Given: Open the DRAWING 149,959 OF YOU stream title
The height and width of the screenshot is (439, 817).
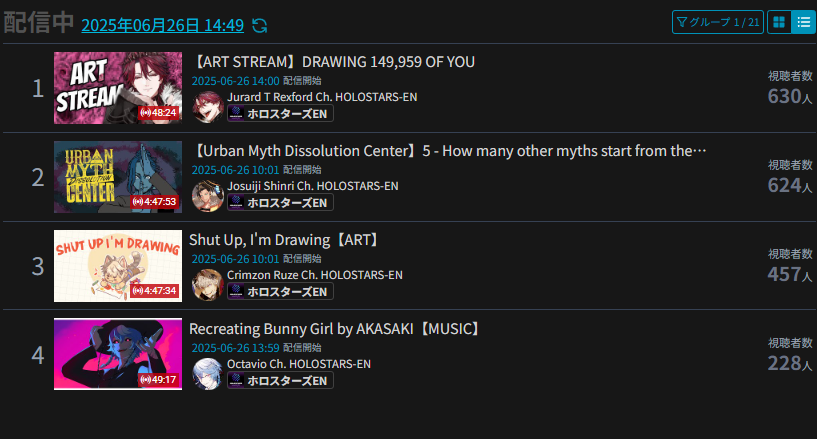Looking at the screenshot, I should (332, 62).
